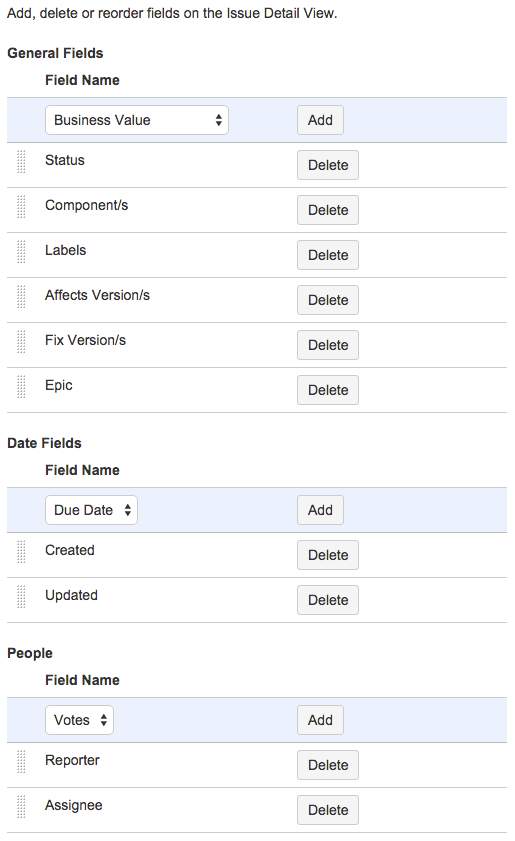Image resolution: width=515 pixels, height=841 pixels.
Task: Click the drag handle beside Updated
Action: coord(21,597)
